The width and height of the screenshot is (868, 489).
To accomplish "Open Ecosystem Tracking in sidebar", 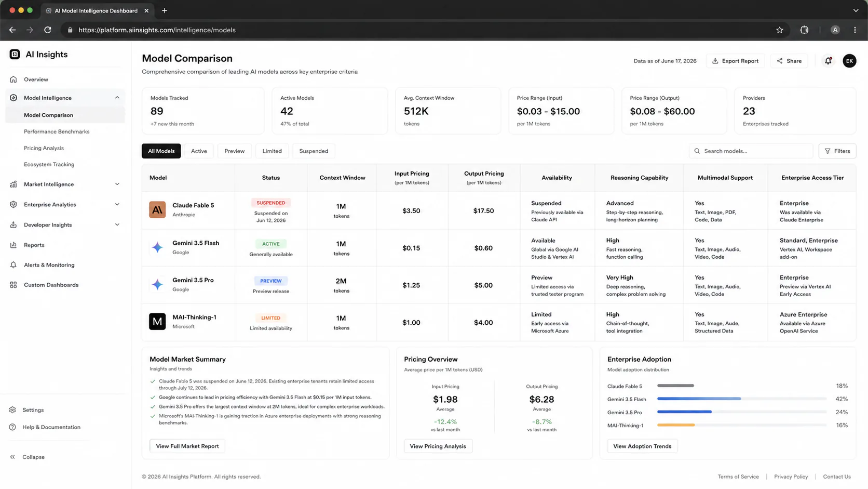I will pyautogui.click(x=49, y=165).
